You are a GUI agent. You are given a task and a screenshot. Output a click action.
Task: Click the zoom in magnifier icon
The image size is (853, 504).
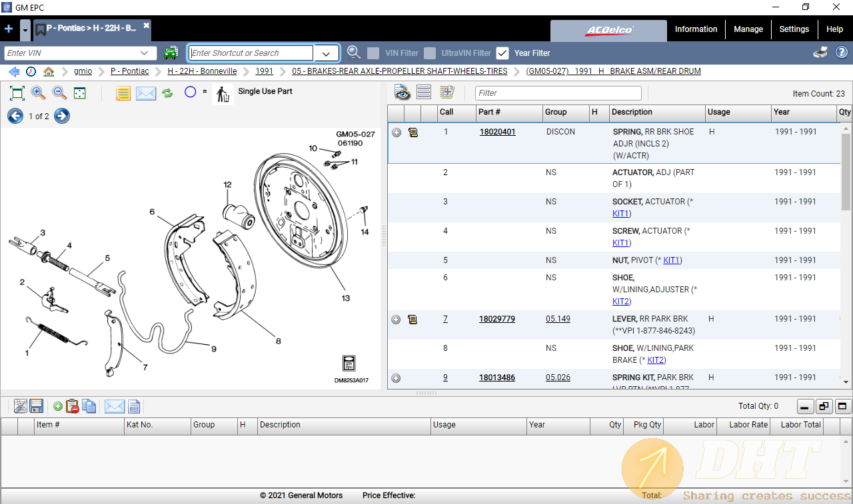(39, 93)
